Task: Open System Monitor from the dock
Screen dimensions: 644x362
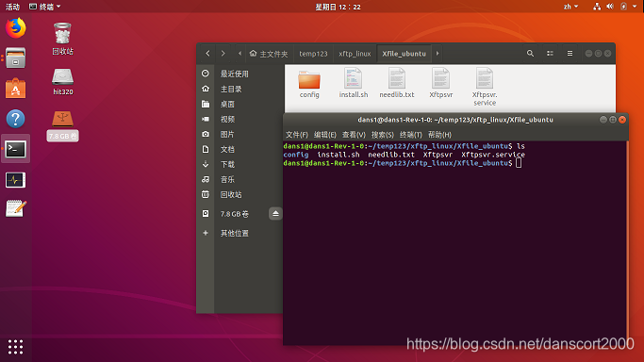Action: point(16,179)
